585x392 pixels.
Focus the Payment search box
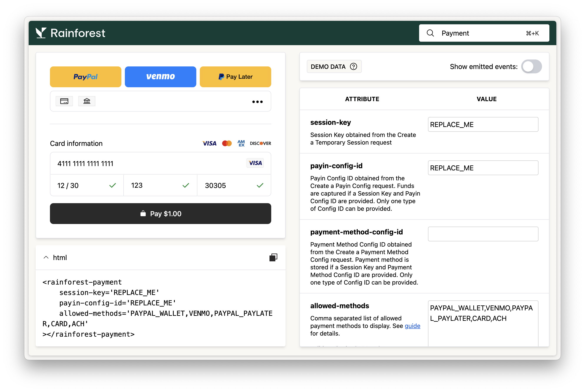coord(484,33)
